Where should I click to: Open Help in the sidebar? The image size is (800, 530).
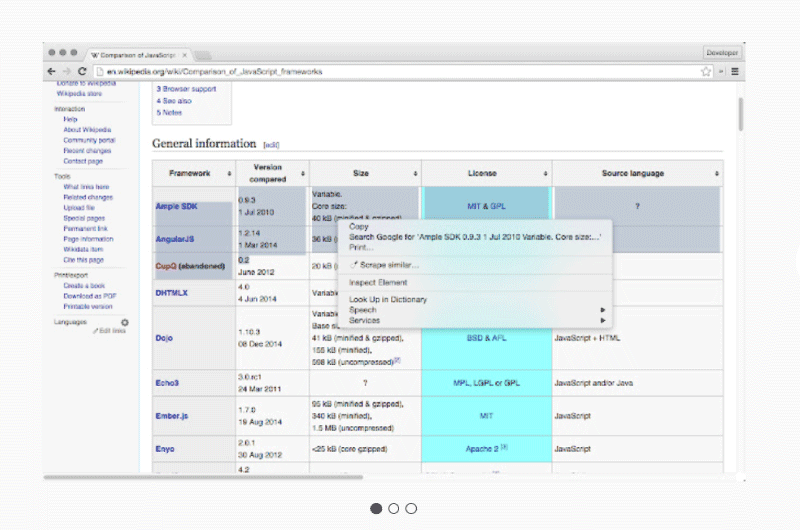click(x=70, y=119)
